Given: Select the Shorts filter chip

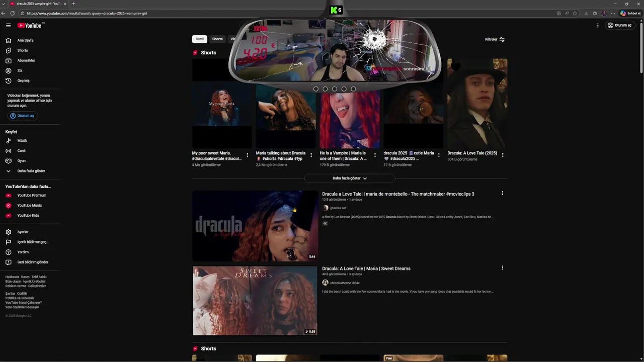Looking at the screenshot, I should (x=217, y=39).
